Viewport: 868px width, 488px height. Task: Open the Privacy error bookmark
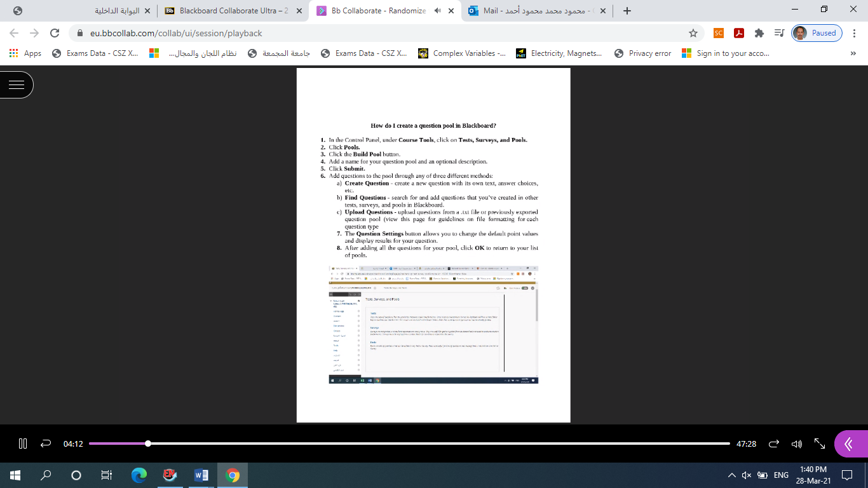coord(643,53)
